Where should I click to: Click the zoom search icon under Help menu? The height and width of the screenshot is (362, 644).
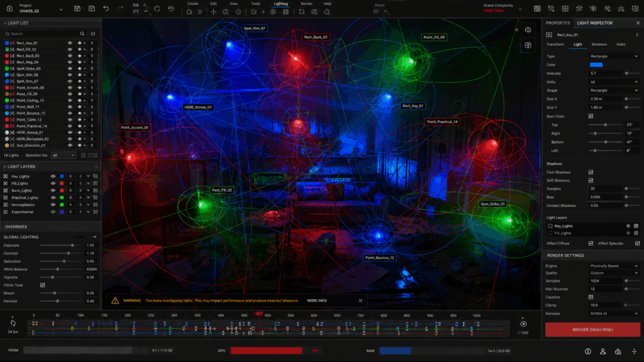point(327,12)
